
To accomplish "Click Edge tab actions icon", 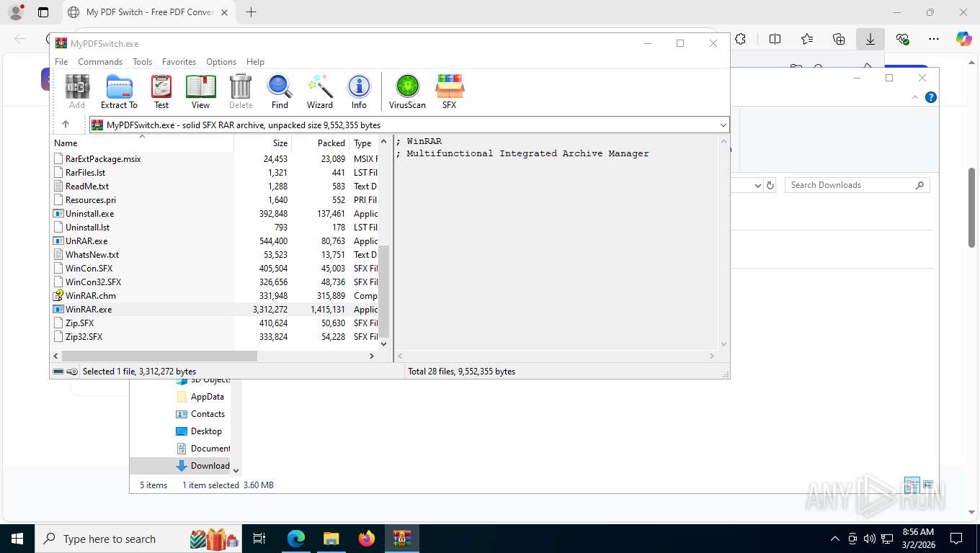I will [x=43, y=12].
